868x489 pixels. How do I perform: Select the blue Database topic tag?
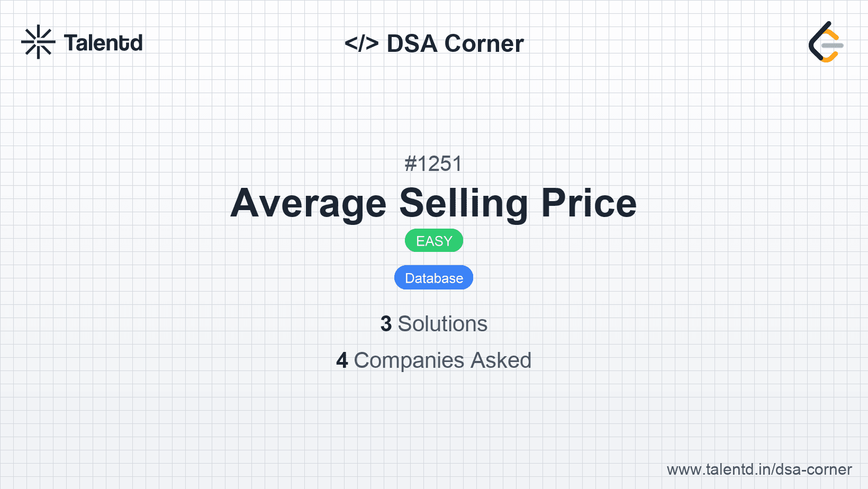point(434,278)
